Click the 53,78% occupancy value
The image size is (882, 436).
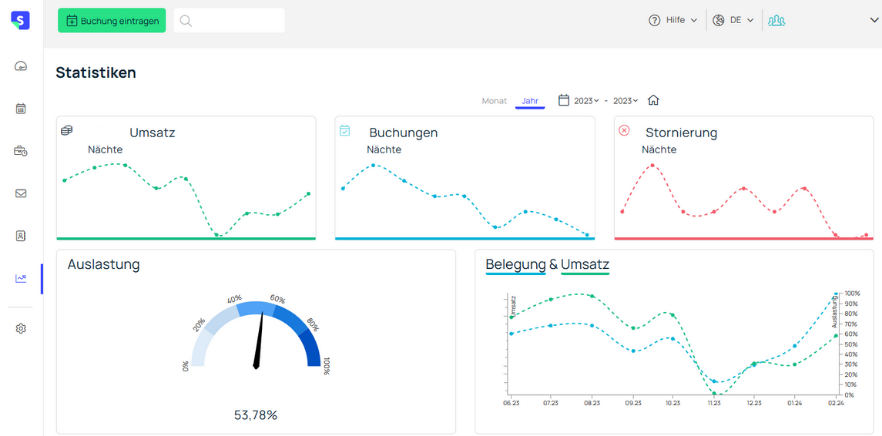click(x=256, y=415)
